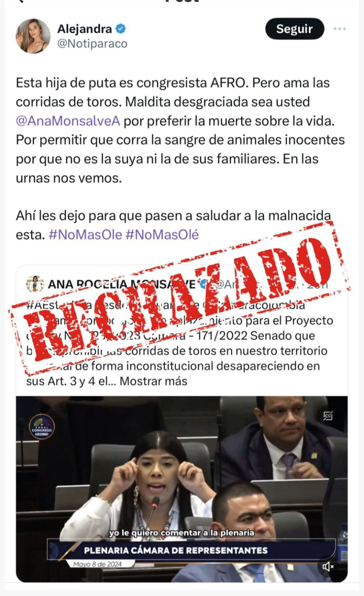
Task: Click the blue verified badge next to Alejandra
Action: point(121,29)
